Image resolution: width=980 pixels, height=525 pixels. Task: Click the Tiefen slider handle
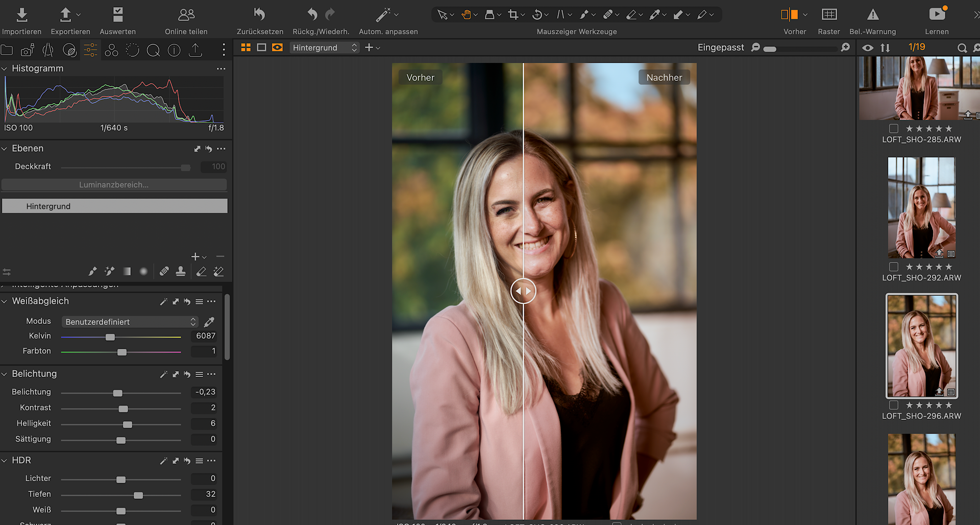(x=138, y=495)
